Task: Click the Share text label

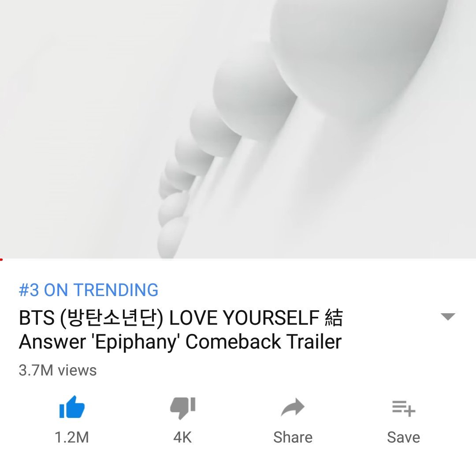Action: point(293,437)
